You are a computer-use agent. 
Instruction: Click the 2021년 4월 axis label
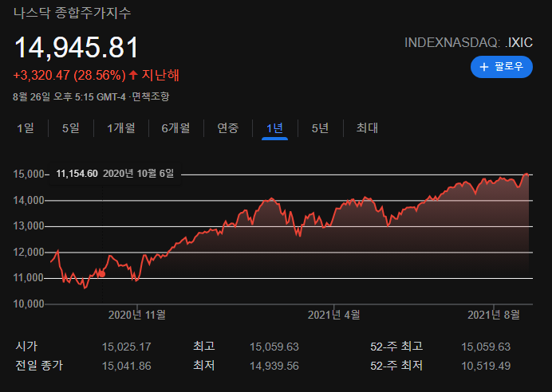333,315
